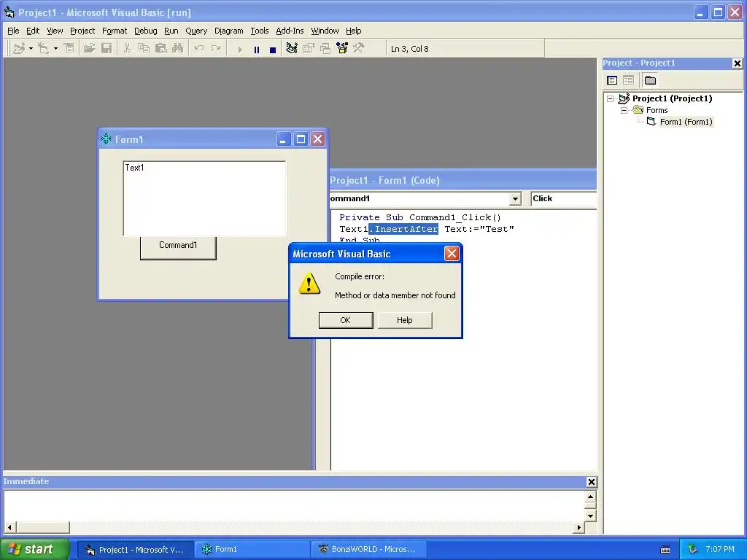Open the Format menu
The image size is (747, 560).
(x=115, y=31)
